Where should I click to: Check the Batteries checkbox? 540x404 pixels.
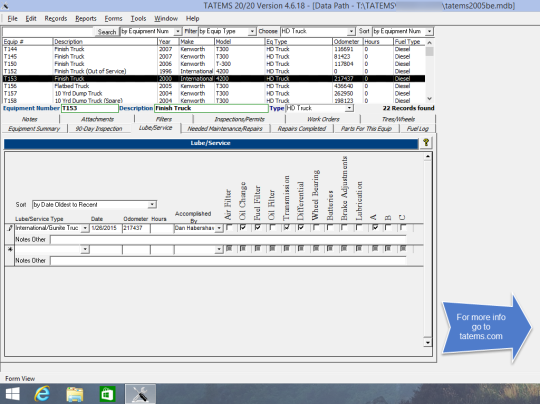click(330, 228)
